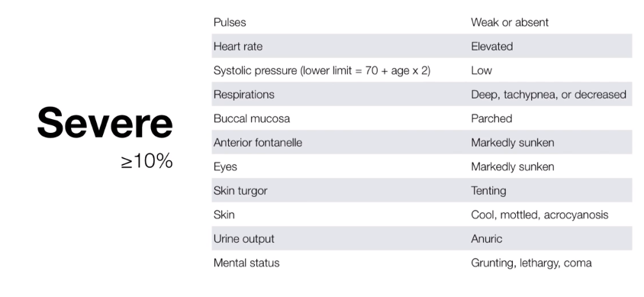Screen dimensions: 644x297
Task: Select the Low systolic value
Action: pyautogui.click(x=481, y=70)
